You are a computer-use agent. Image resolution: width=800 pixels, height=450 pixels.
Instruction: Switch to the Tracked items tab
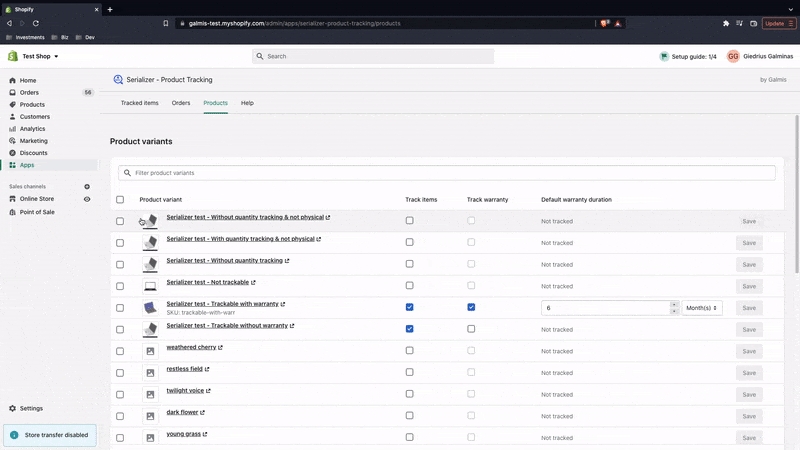tap(139, 103)
